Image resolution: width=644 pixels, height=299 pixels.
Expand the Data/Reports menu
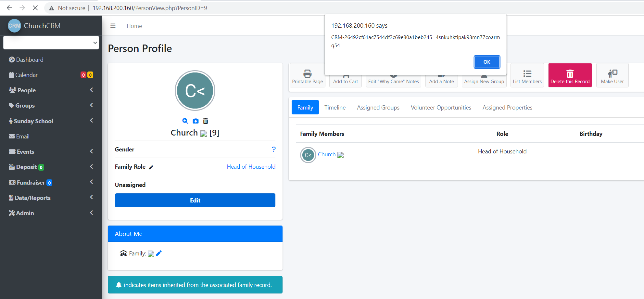(51, 198)
